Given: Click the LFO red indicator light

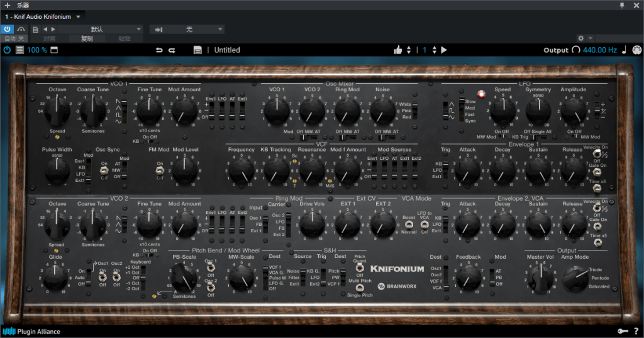Looking at the screenshot, I should pos(481,94).
